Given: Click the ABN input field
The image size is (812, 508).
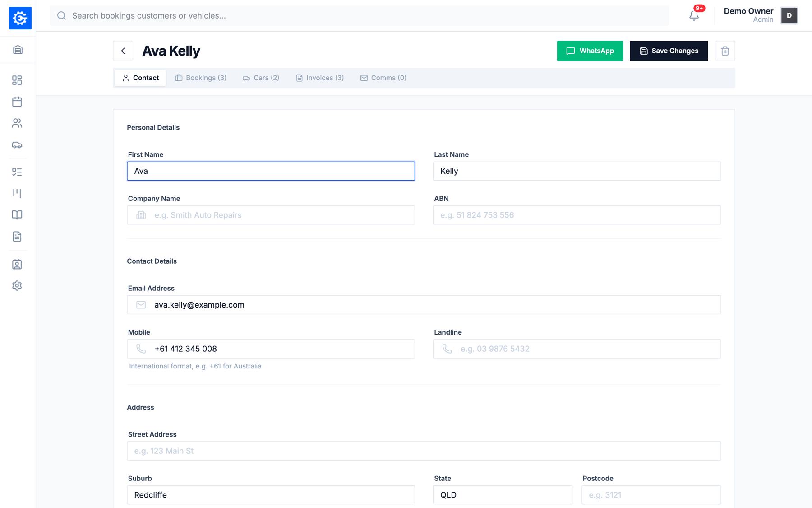Looking at the screenshot, I should pos(577,215).
